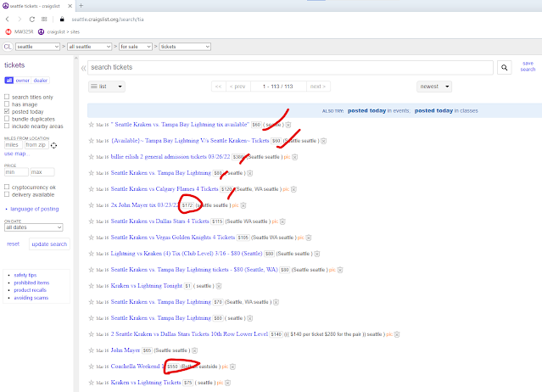Hide the billie eilish listing with x icon
Image resolution: width=542 pixels, height=392 pixels.
pos(295,157)
